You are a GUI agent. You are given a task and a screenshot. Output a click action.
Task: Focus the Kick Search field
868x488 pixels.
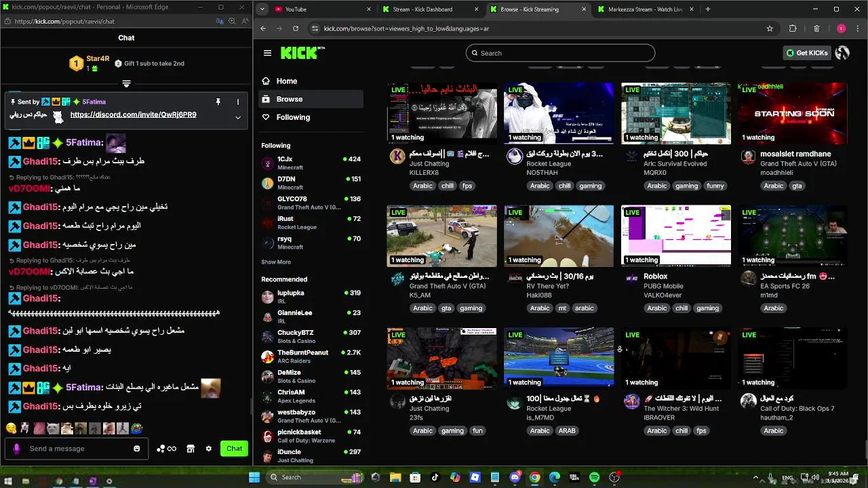tap(560, 53)
